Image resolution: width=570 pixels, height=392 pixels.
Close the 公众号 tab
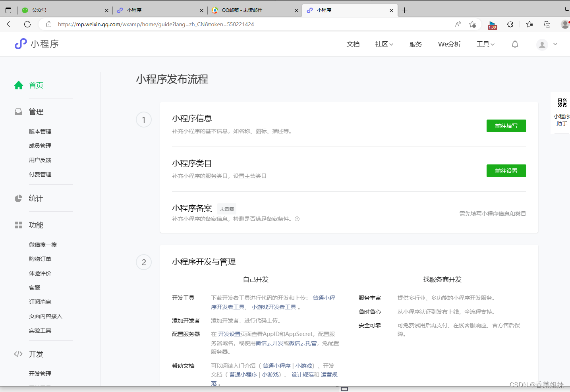pyautogui.click(x=106, y=11)
